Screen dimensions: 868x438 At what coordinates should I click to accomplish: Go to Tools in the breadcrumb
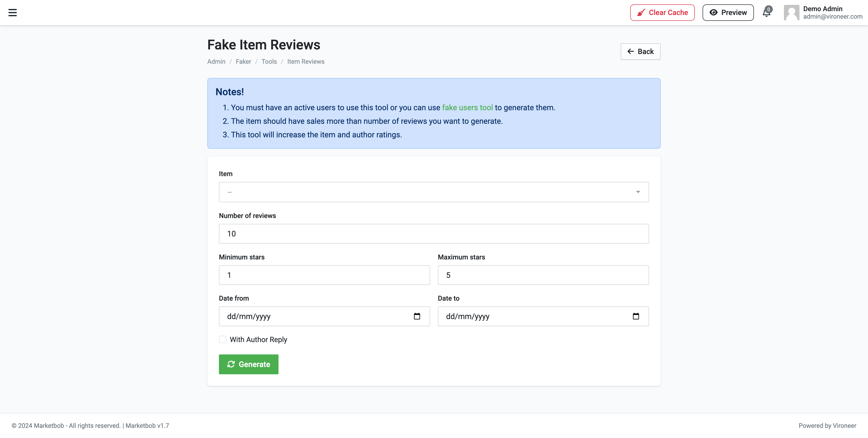pyautogui.click(x=269, y=62)
